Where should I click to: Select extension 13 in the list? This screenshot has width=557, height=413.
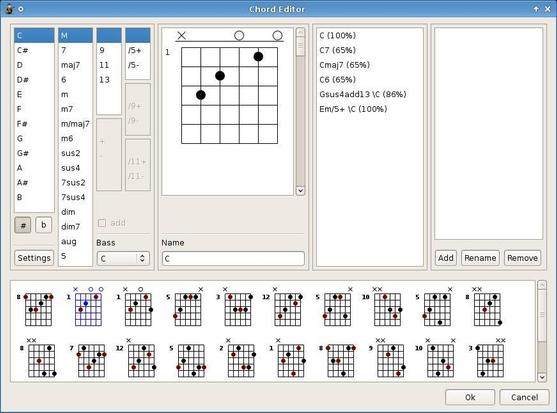[109, 80]
